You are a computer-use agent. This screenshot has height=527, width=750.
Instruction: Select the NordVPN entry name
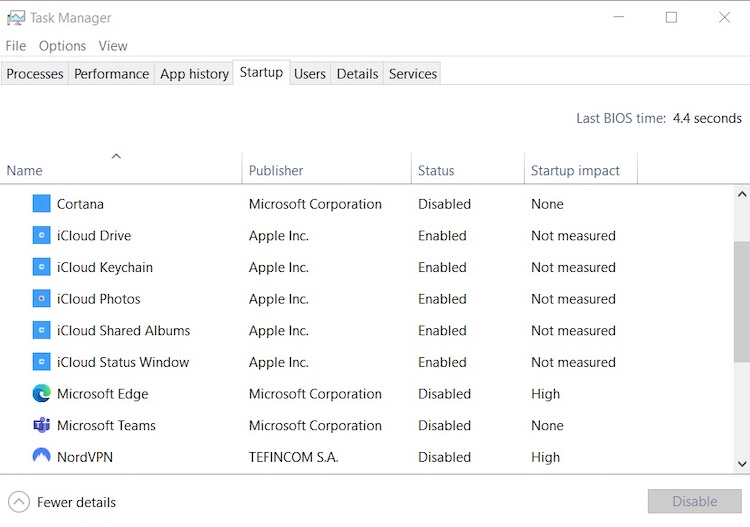[85, 457]
